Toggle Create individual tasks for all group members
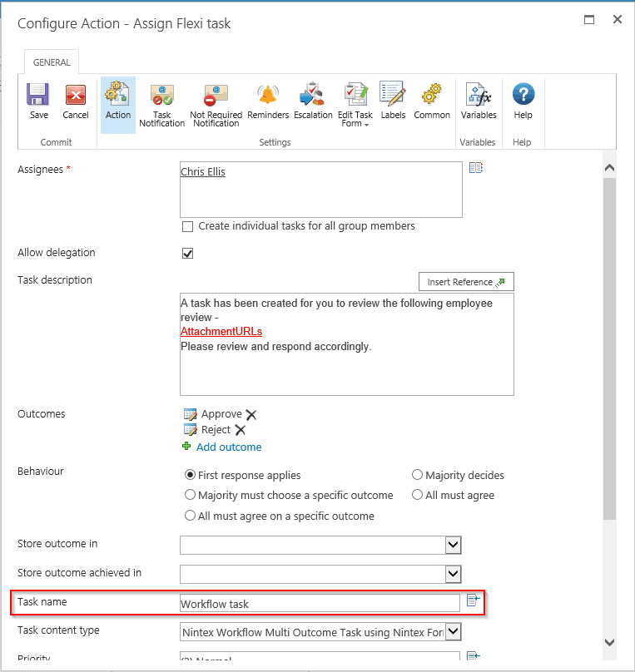The height and width of the screenshot is (672, 635). pos(187,226)
